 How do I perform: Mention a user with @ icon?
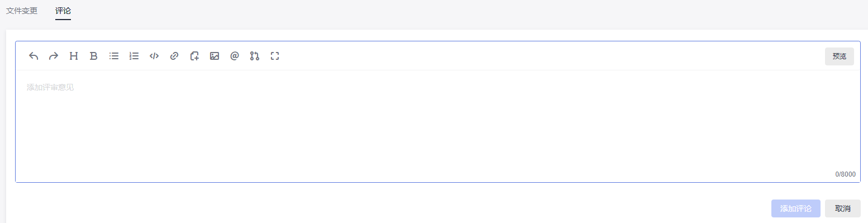(x=235, y=56)
